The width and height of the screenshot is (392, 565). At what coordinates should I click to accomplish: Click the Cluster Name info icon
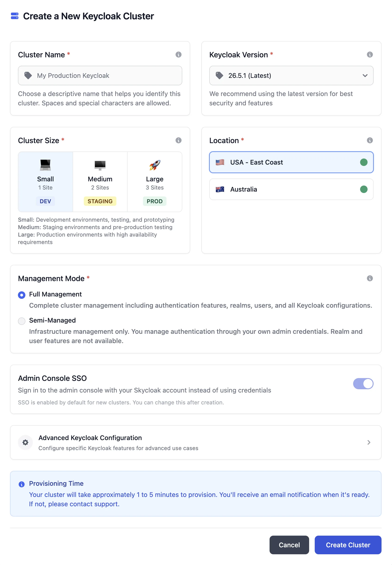[x=178, y=55]
